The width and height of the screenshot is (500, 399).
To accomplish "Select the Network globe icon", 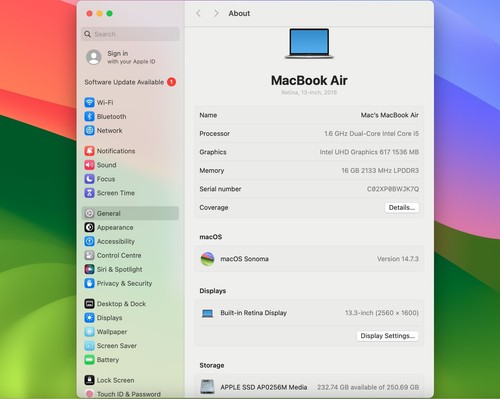I will (89, 130).
